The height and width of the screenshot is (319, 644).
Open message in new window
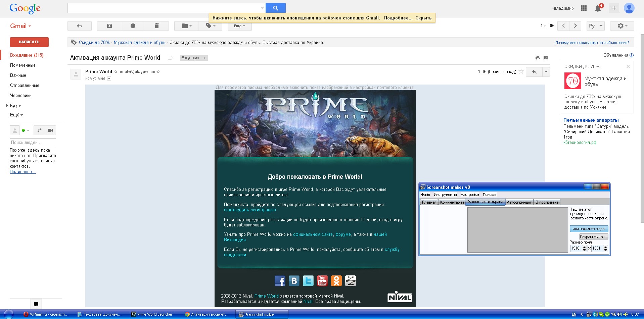coord(546,58)
